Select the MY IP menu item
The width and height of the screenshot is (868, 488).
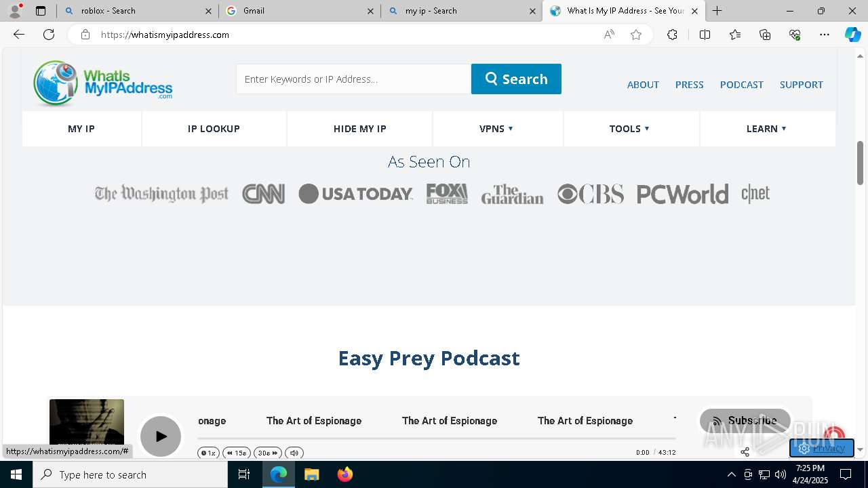pos(81,129)
